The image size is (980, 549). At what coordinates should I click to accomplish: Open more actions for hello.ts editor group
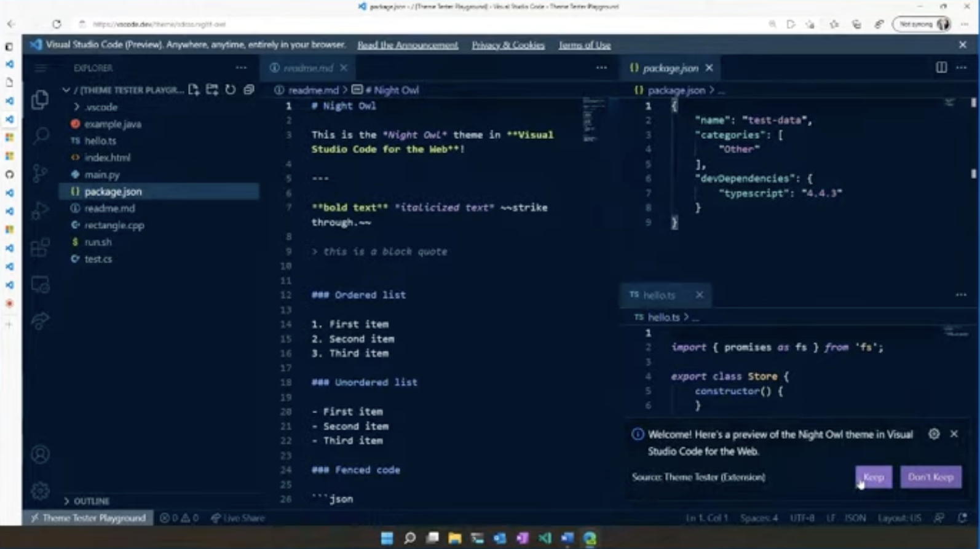click(x=961, y=295)
